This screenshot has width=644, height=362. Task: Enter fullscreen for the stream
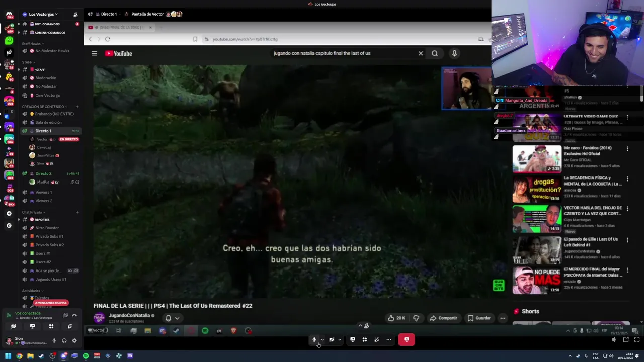[637, 340]
